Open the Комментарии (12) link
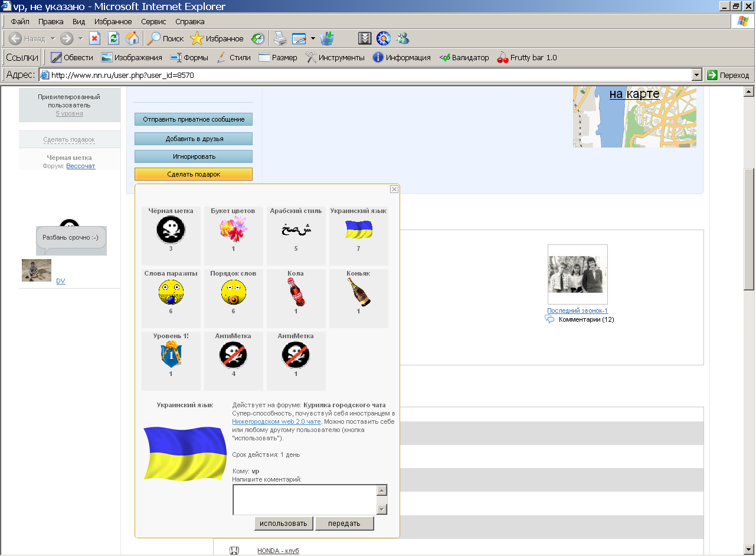The image size is (756, 556). click(587, 319)
